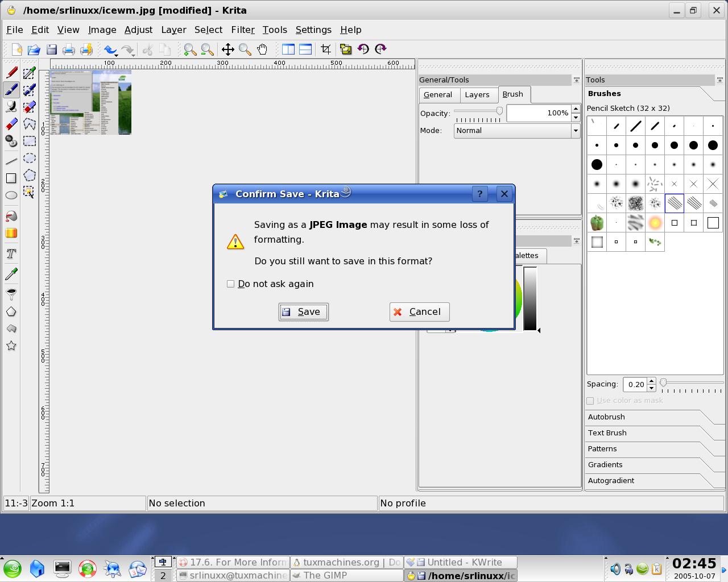
Task: Select the line drawing tool
Action: pos(11,161)
